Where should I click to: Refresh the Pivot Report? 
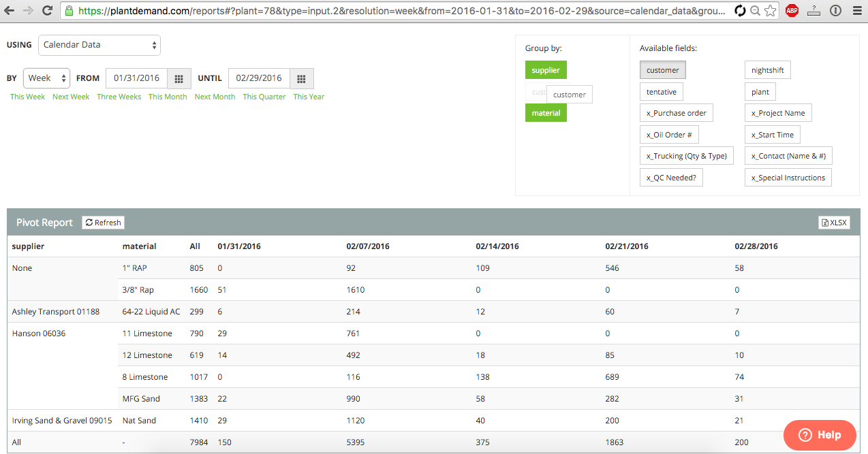pos(103,223)
